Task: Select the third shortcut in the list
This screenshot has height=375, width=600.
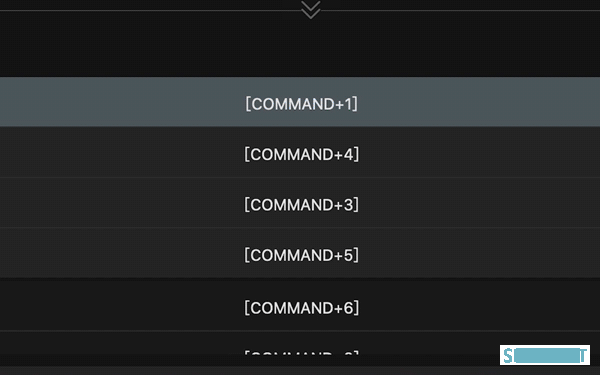Action: point(300,203)
